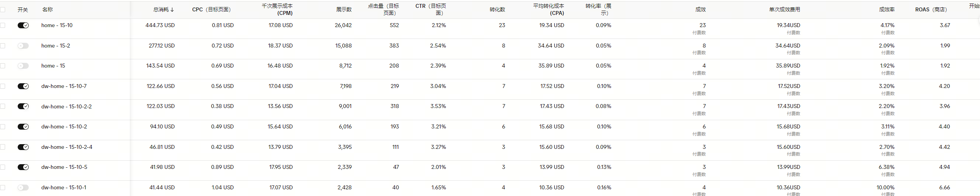This screenshot has height=196, width=980.
Task: Enable the dw-home - 15-10-1 switch
Action: pos(23,188)
